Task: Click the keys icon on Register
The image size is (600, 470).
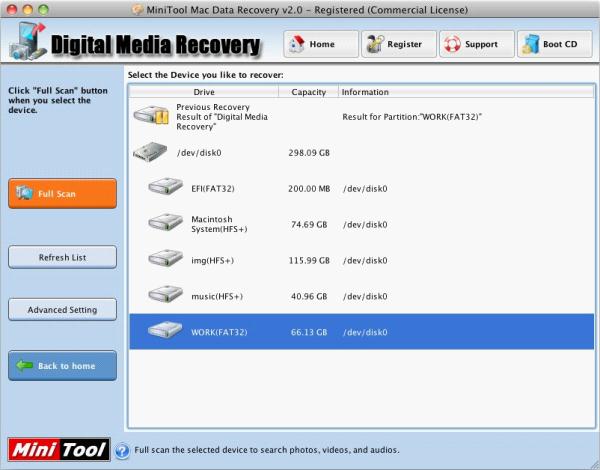Action: tap(375, 44)
